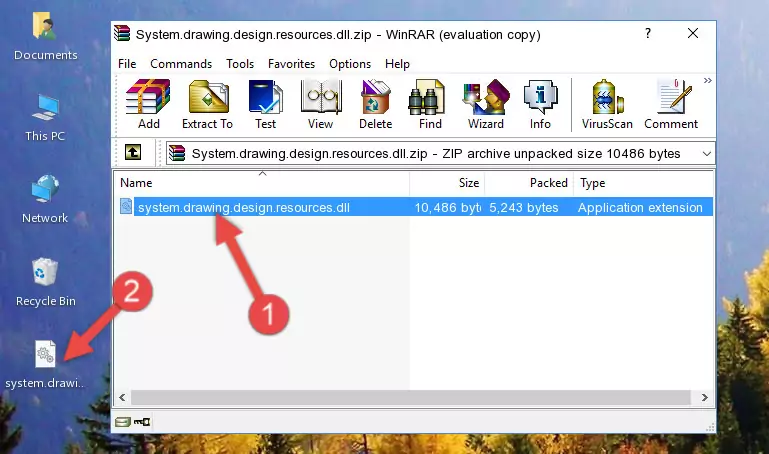Click the WinRAR help question mark button
Screen dimensions: 769x454
click(x=648, y=33)
